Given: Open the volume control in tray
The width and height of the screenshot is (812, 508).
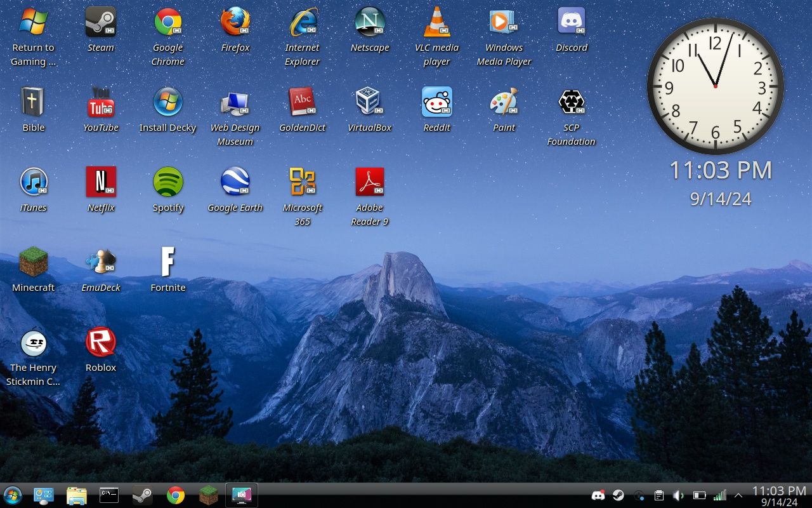Looking at the screenshot, I should (x=678, y=495).
